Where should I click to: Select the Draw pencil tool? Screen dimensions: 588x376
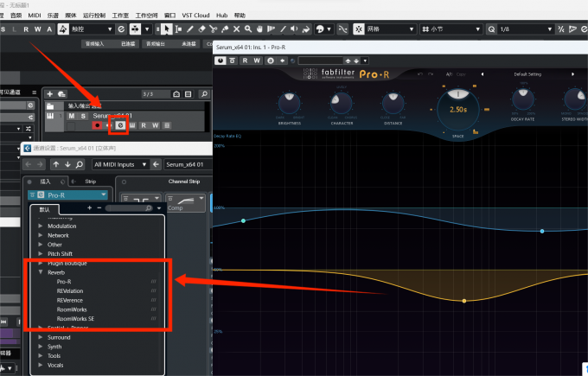[190, 29]
